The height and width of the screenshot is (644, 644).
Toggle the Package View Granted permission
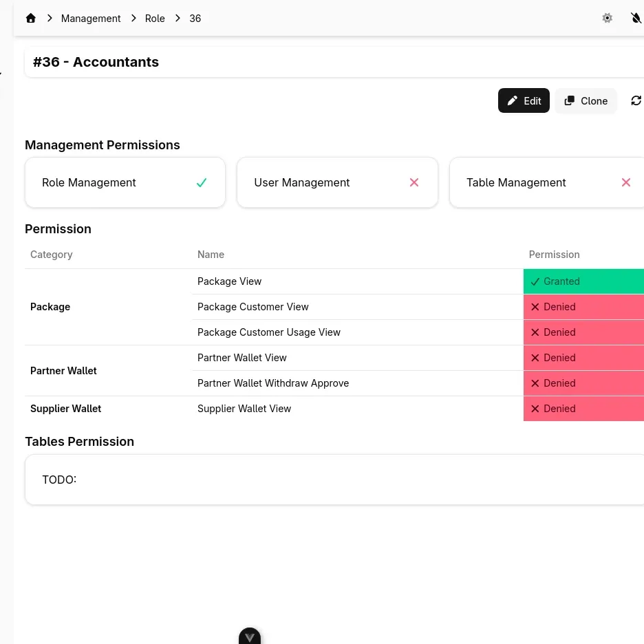tap(583, 281)
